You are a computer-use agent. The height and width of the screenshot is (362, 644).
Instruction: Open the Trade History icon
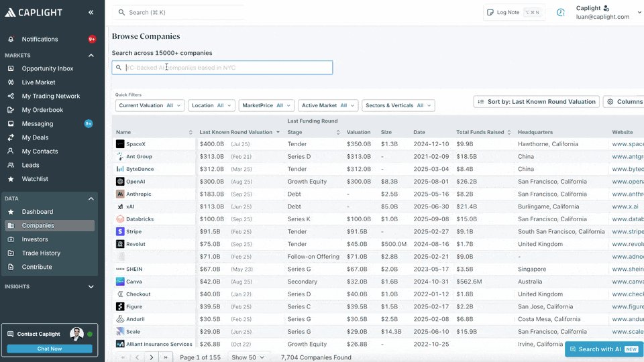pyautogui.click(x=11, y=253)
